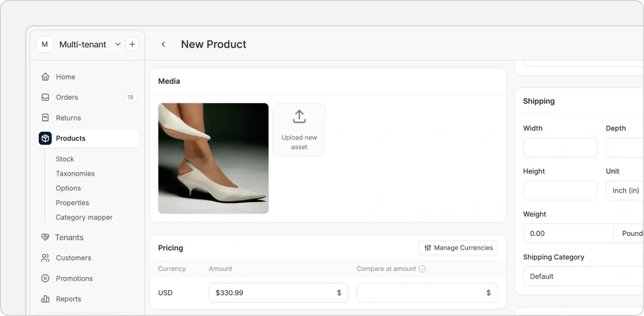Click the Promotions icon
This screenshot has width=644, height=316.
pos(45,278)
